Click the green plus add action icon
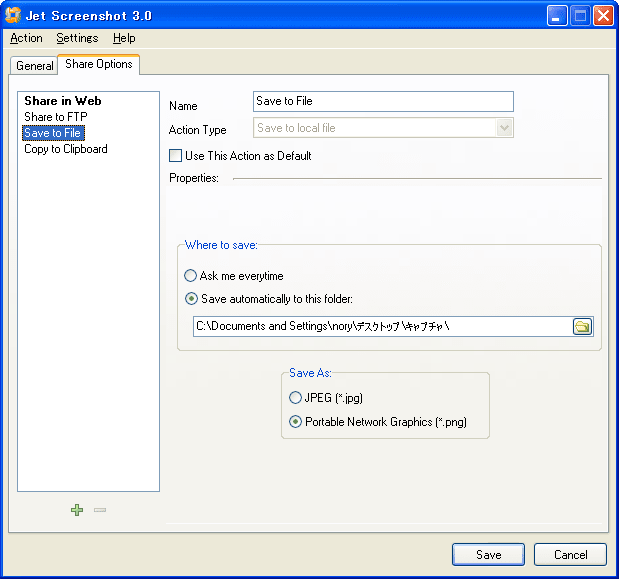 pyautogui.click(x=77, y=510)
